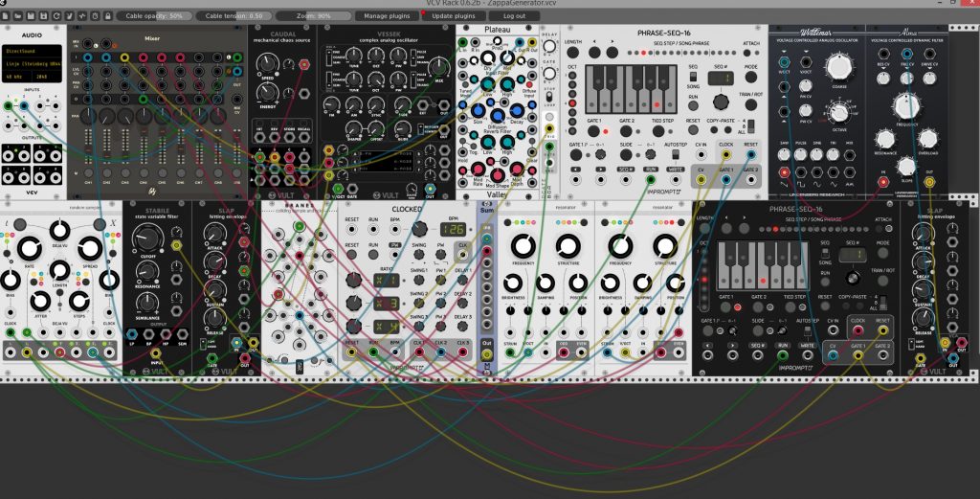Click Manage plugins button
The image size is (980, 499).
(x=387, y=15)
